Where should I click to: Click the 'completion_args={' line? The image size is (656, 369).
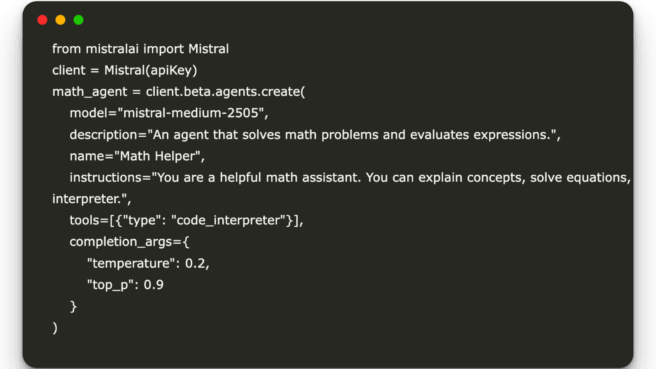[129, 242]
